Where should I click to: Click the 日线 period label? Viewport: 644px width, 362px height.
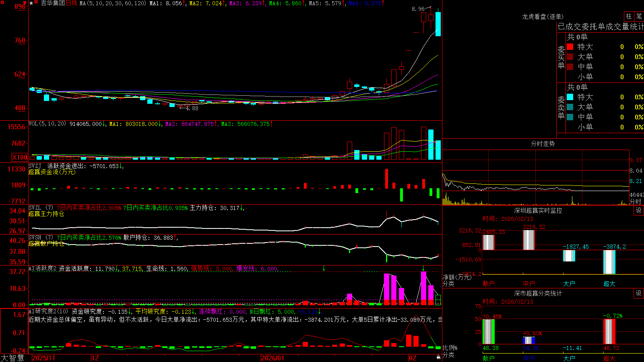pos(71,3)
